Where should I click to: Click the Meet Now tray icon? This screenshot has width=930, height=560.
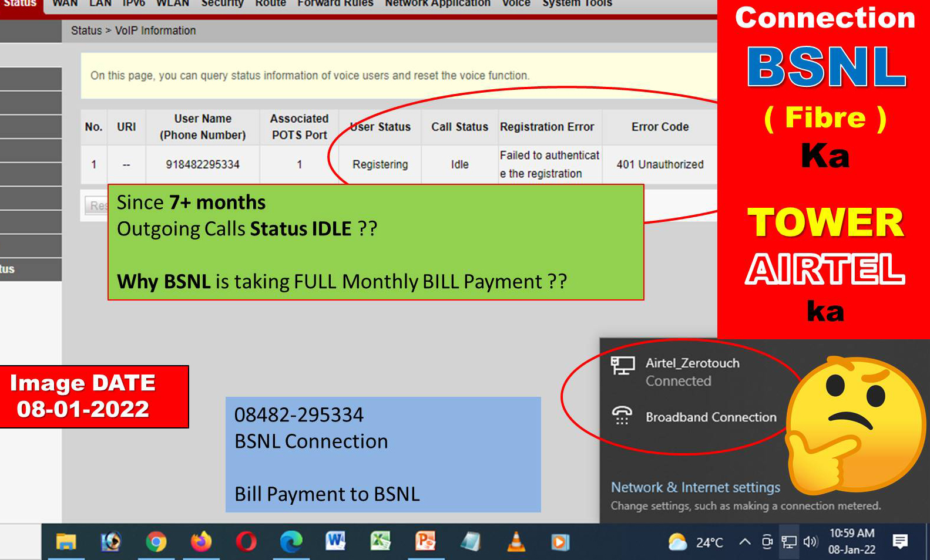(767, 542)
